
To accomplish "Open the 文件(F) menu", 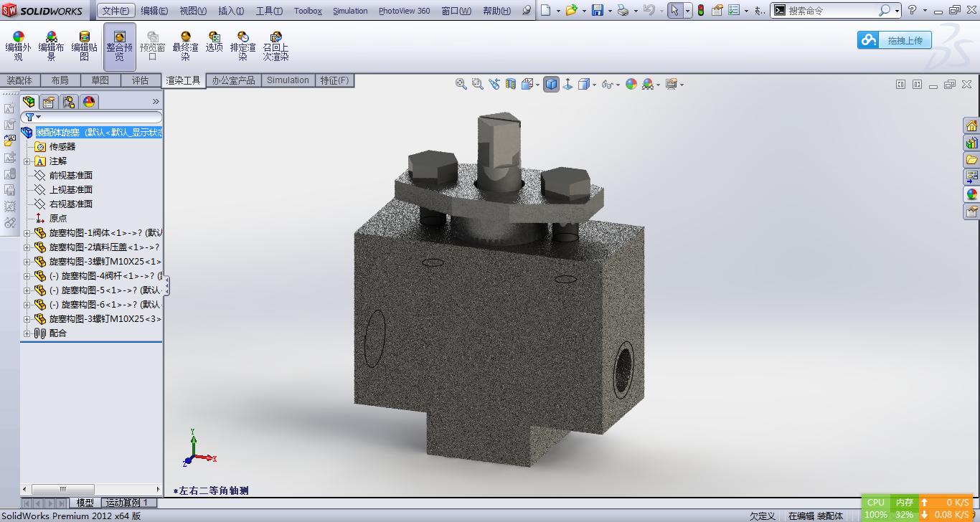I will 116,11.
